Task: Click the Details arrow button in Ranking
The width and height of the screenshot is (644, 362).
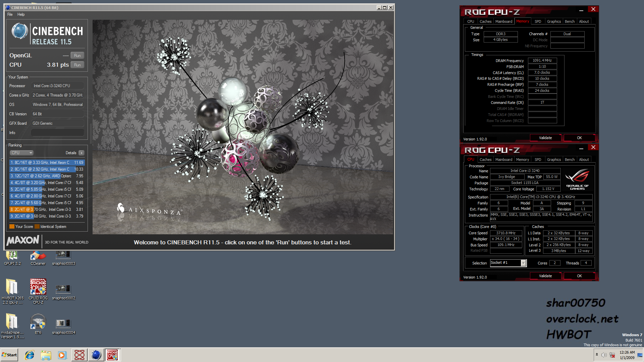Action: pyautogui.click(x=81, y=153)
